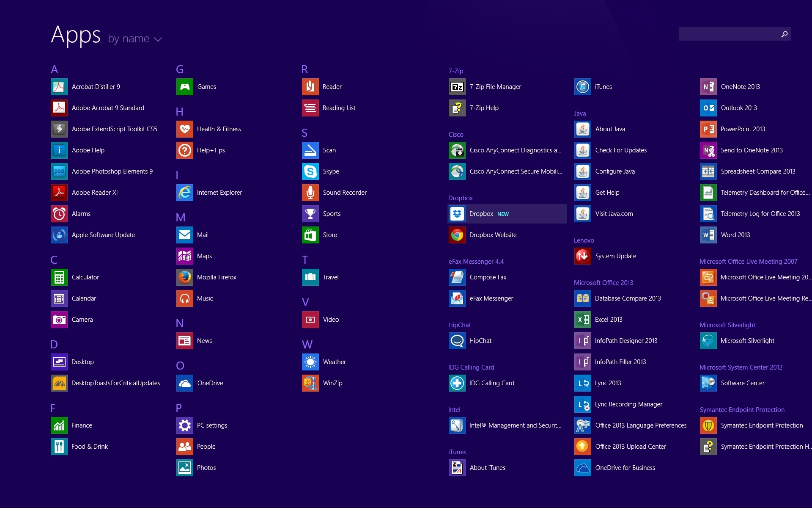Open the Word 2013 icon
Image resolution: width=812 pixels, height=508 pixels.
pos(708,235)
